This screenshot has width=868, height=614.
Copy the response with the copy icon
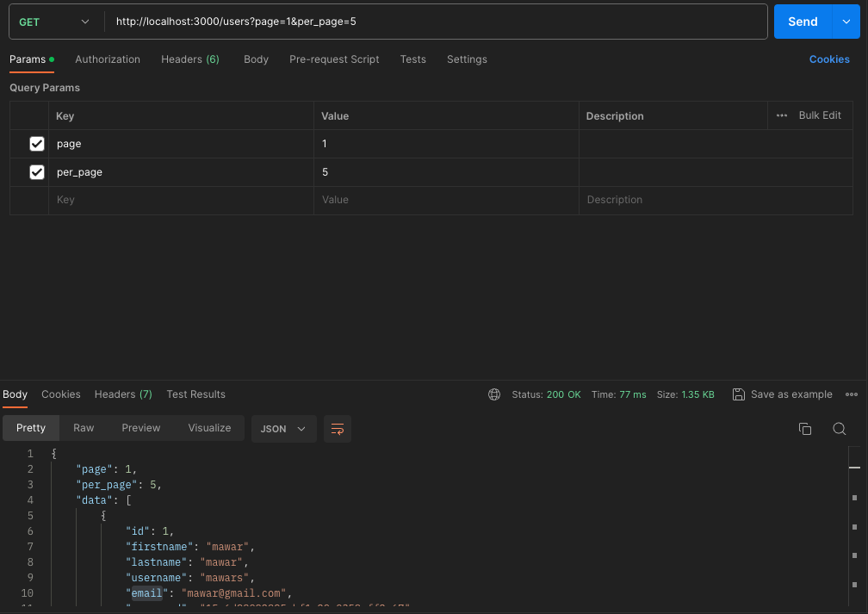(805, 429)
